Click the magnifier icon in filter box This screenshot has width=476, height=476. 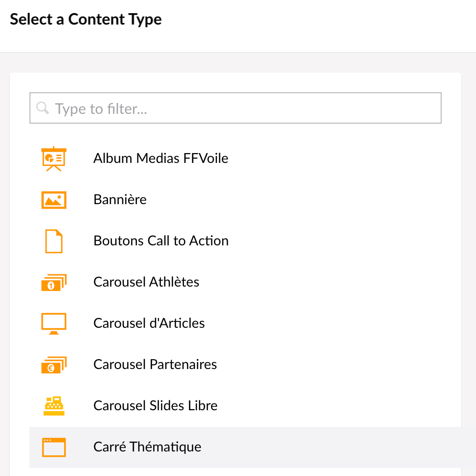43,108
